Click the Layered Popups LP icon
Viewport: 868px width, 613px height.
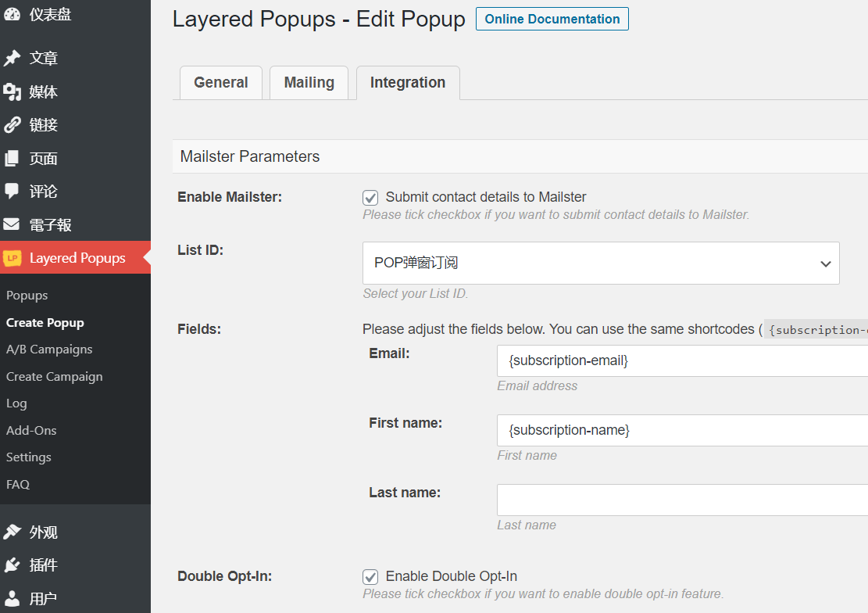tap(13, 258)
